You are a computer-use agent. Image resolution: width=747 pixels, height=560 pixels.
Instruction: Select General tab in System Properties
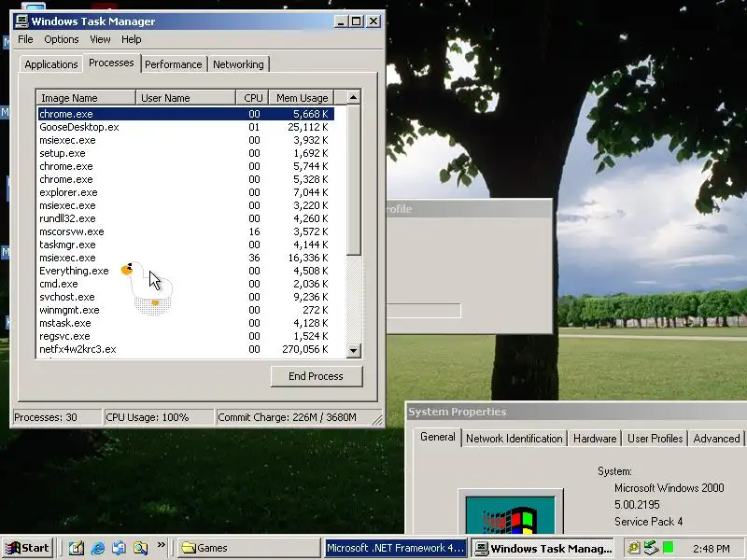point(437,437)
